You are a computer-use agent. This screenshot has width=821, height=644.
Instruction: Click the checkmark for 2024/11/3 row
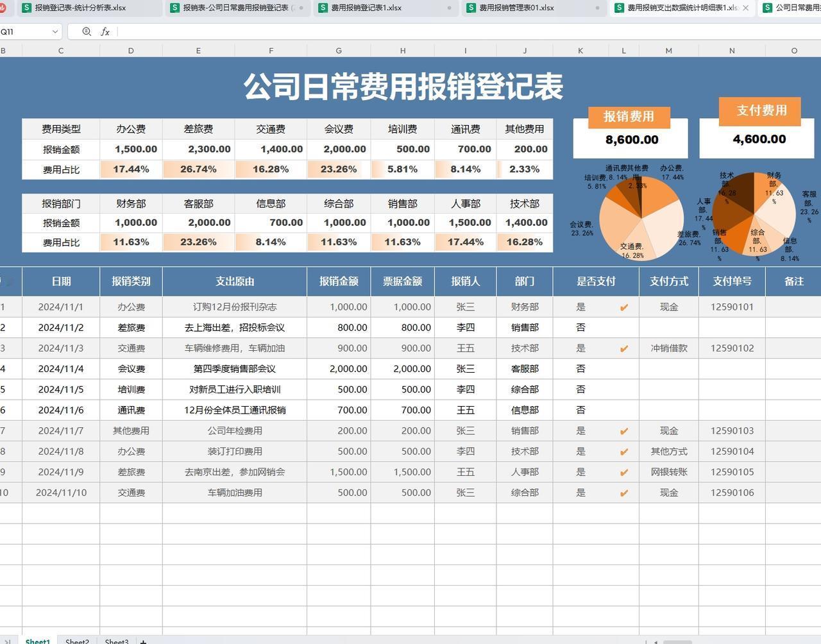pos(623,348)
